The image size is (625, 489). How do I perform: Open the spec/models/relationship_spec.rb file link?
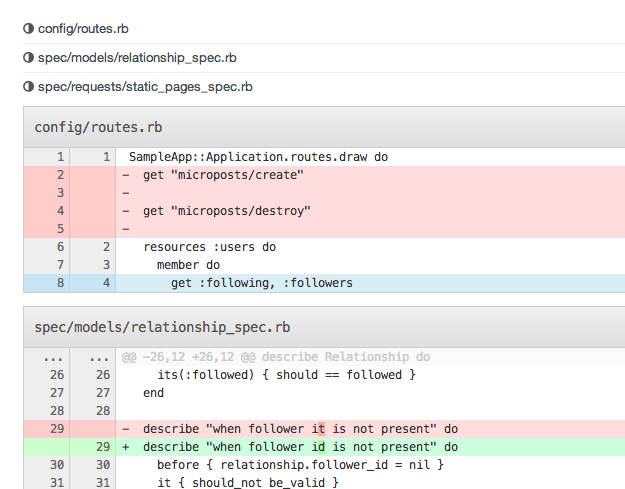click(137, 58)
